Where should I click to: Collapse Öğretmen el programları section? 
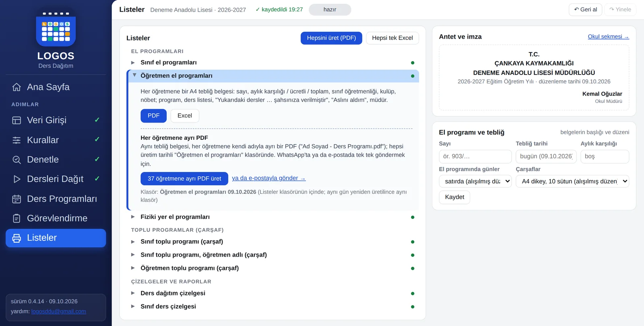click(x=273, y=76)
